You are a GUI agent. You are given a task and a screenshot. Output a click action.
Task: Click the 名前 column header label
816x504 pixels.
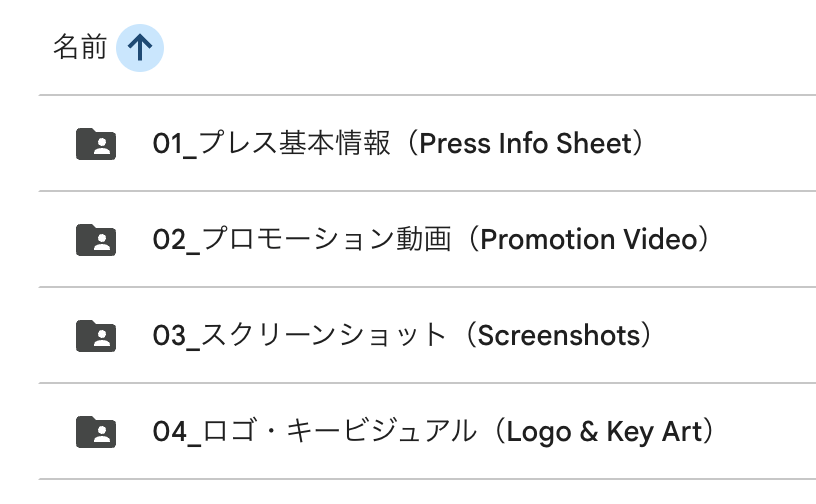[x=79, y=48]
